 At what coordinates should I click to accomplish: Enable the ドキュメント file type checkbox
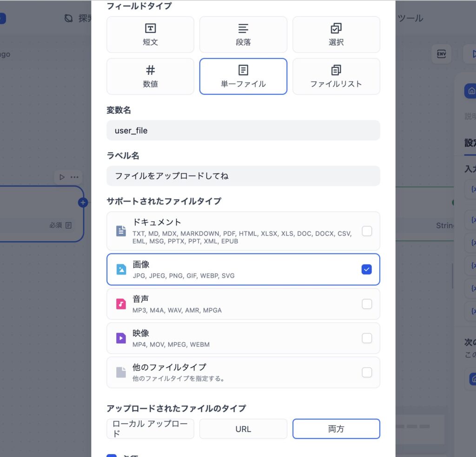367,231
